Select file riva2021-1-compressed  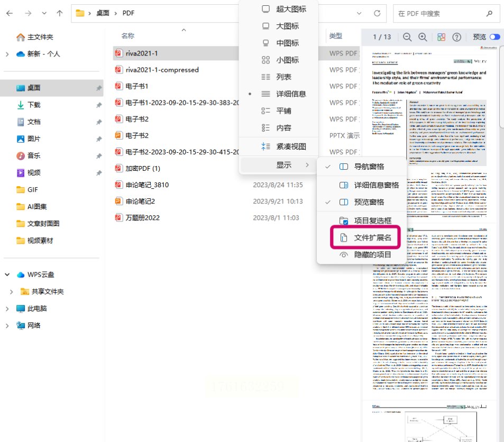point(162,70)
